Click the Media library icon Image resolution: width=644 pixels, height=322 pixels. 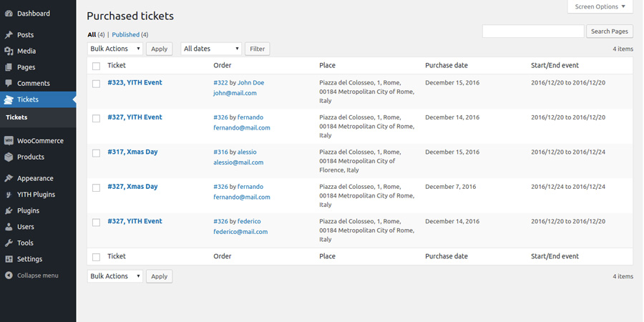(x=9, y=52)
